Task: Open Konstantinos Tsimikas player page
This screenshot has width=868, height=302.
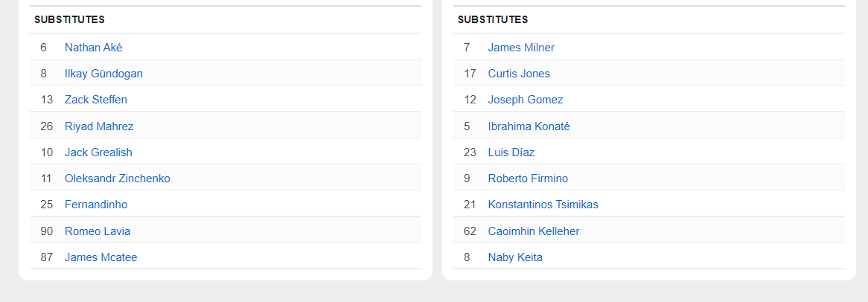Action: click(x=543, y=205)
